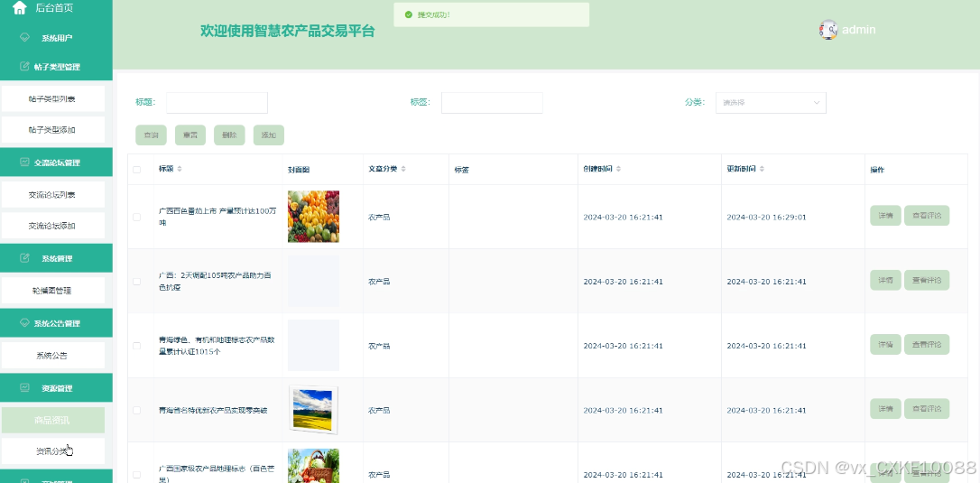Image resolution: width=980 pixels, height=483 pixels.
Task: Open 帖子类型添加 in the sidebar
Action: point(52,130)
